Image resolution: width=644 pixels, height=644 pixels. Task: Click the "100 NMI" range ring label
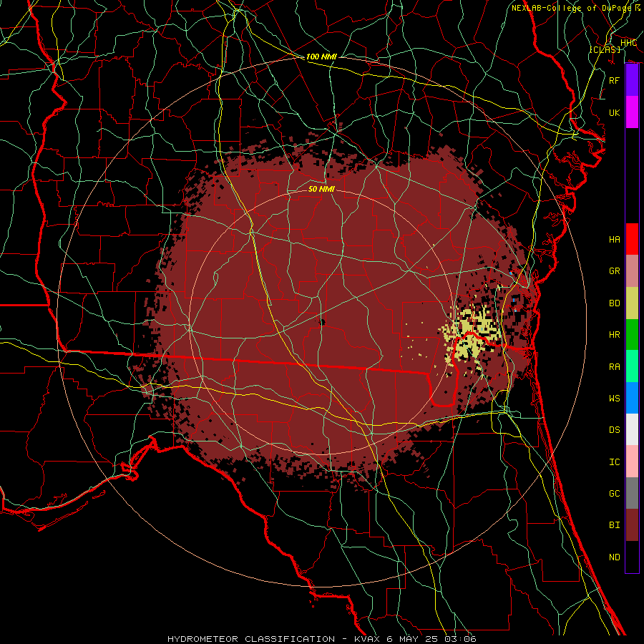pyautogui.click(x=321, y=57)
